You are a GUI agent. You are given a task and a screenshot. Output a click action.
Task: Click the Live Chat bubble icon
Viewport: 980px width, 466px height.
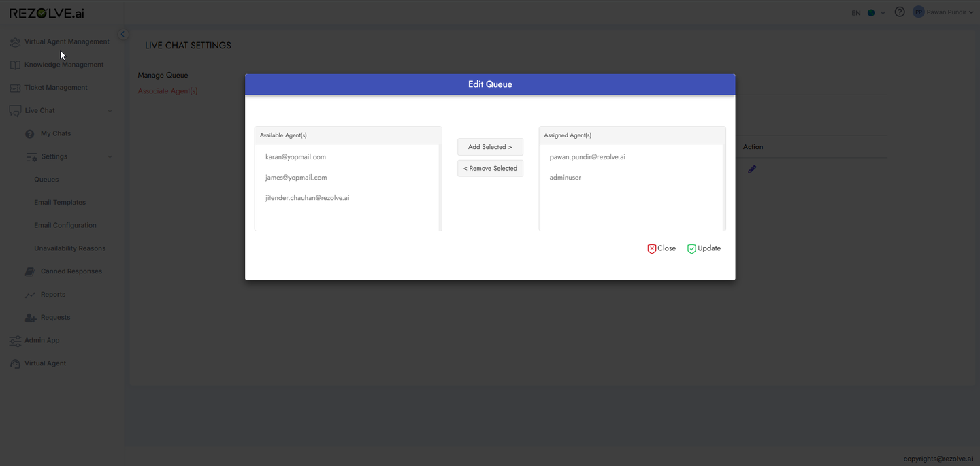pyautogui.click(x=15, y=111)
